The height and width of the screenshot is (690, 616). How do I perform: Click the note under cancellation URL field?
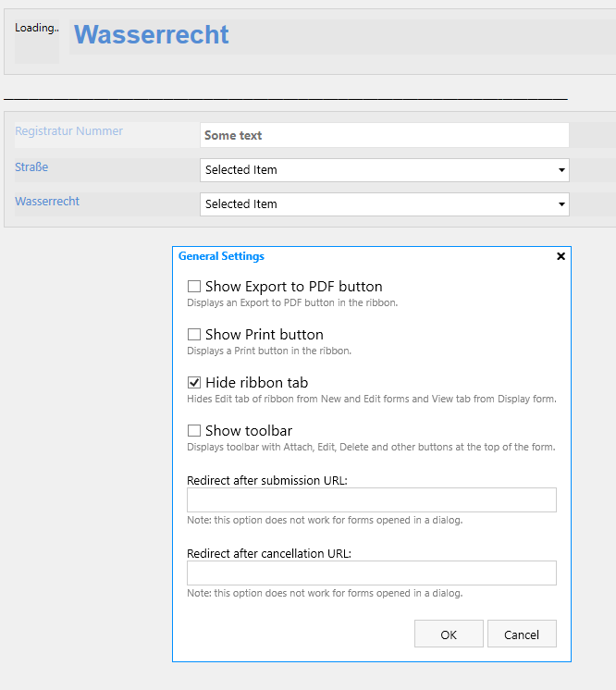tap(325, 593)
